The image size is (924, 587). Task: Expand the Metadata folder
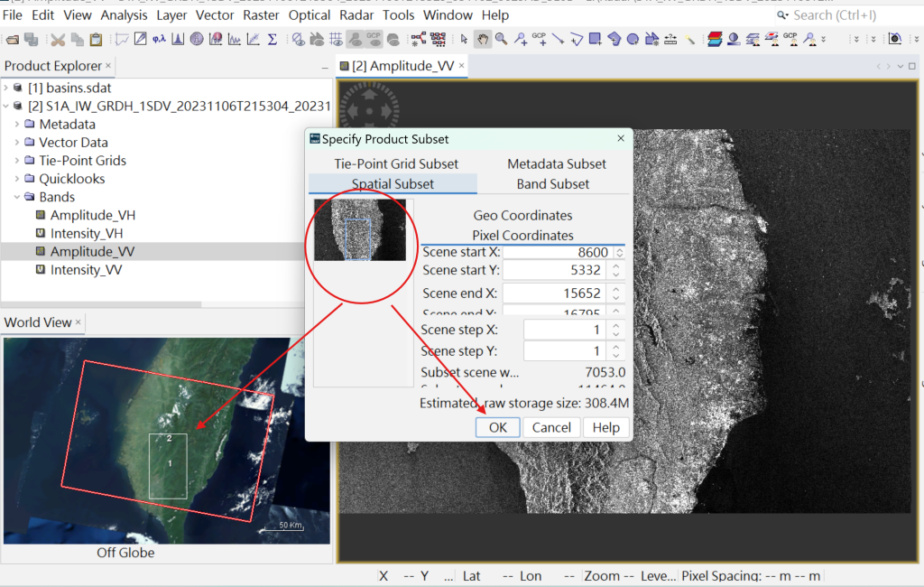tap(17, 125)
